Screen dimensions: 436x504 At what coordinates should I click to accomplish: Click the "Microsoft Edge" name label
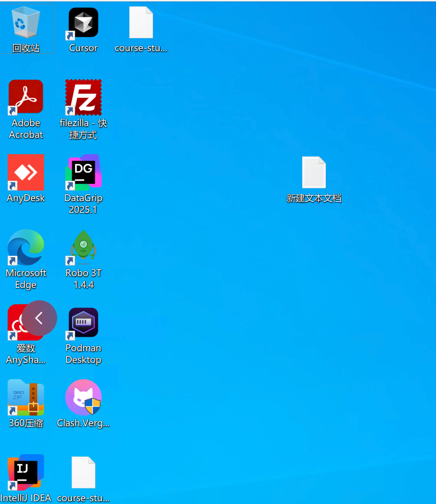coord(26,279)
